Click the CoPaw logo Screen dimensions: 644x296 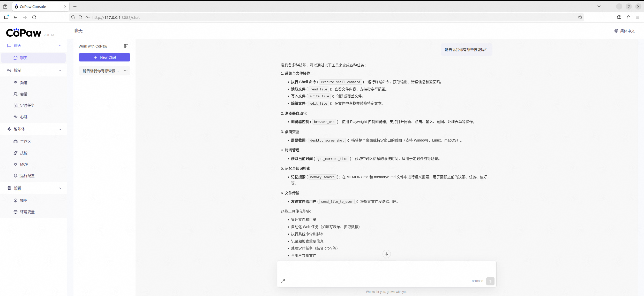[24, 33]
